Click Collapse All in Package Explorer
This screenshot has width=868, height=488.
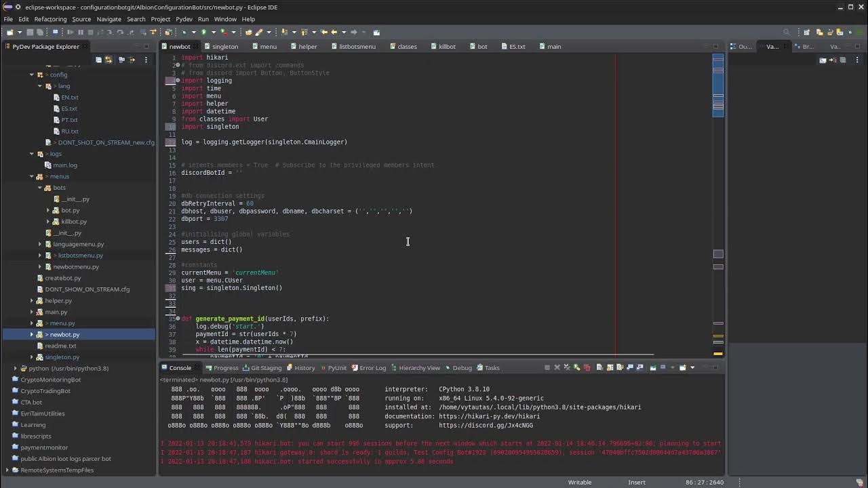[98, 60]
